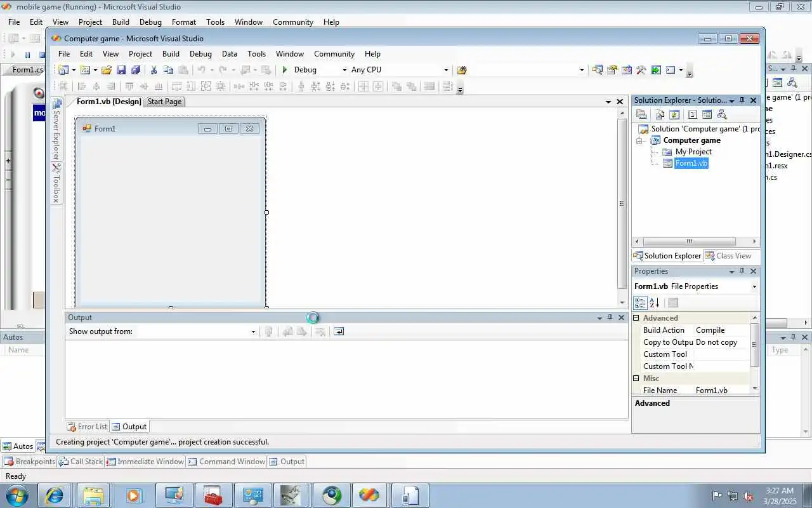
Task: Click Show All Files in Solution Explorer
Action: click(x=660, y=115)
